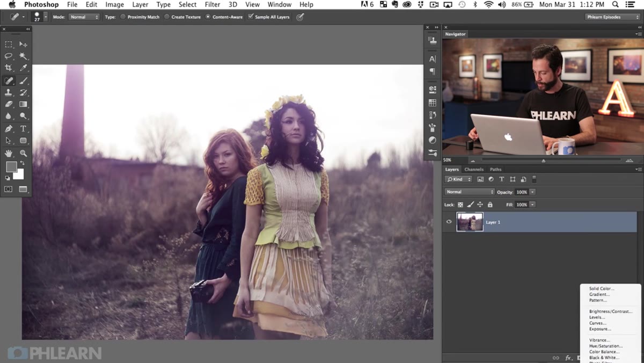This screenshot has width=644, height=363.
Task: Select the Type tool
Action: 23,129
